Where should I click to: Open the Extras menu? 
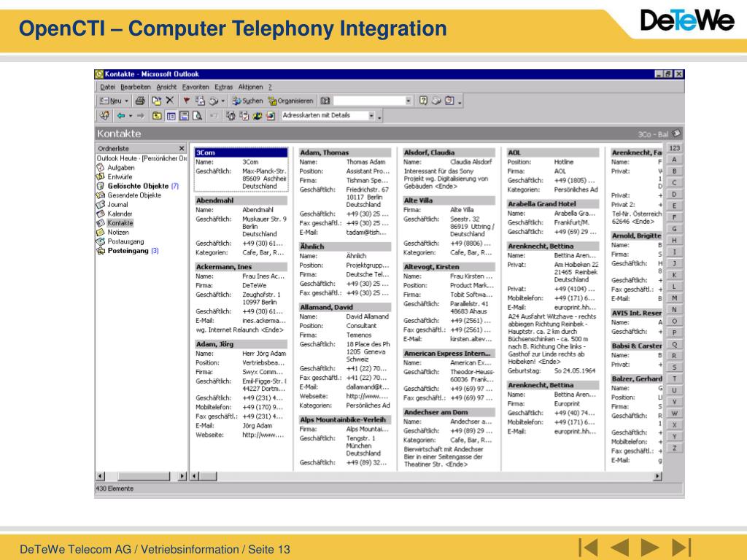click(x=223, y=87)
